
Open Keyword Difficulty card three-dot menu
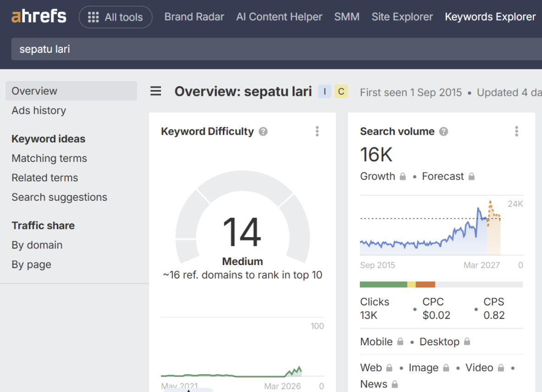(x=317, y=132)
